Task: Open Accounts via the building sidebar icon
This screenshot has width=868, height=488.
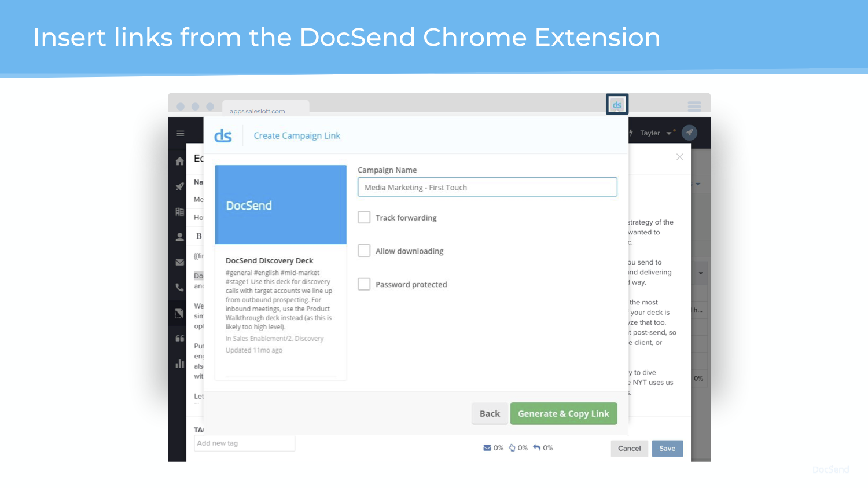Action: click(x=180, y=212)
